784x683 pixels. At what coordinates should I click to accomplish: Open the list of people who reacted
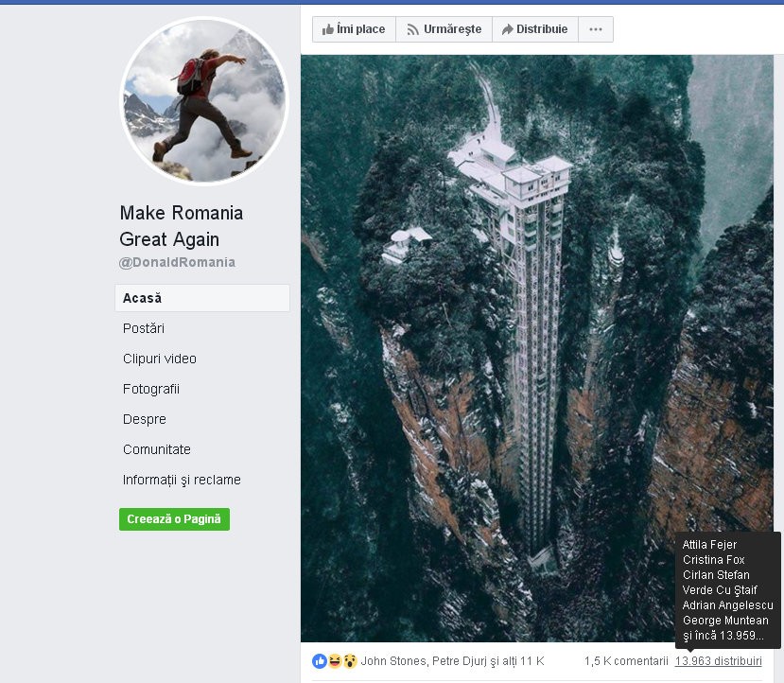click(x=452, y=660)
